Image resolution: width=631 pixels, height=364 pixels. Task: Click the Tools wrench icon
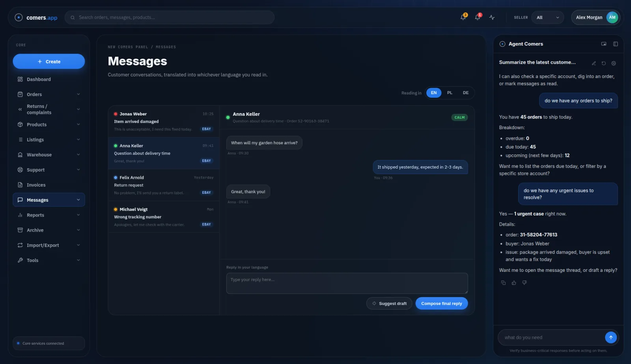tap(20, 260)
